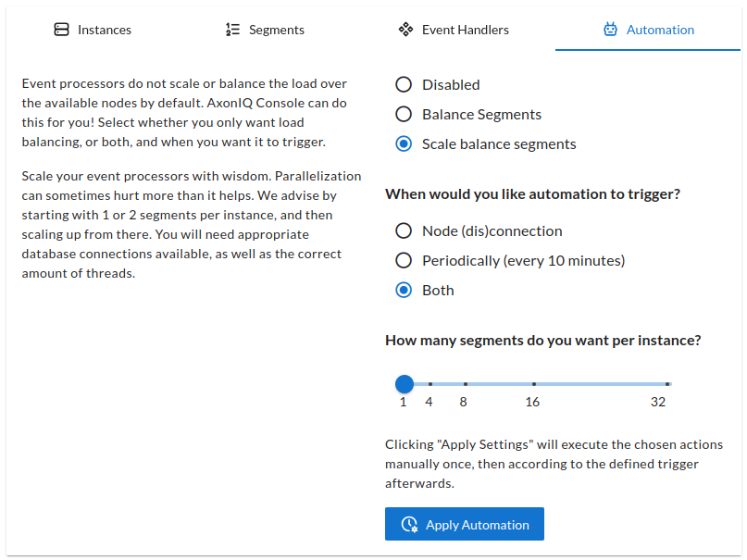Click the Automation clock icon
The height and width of the screenshot is (560, 747).
tap(611, 29)
